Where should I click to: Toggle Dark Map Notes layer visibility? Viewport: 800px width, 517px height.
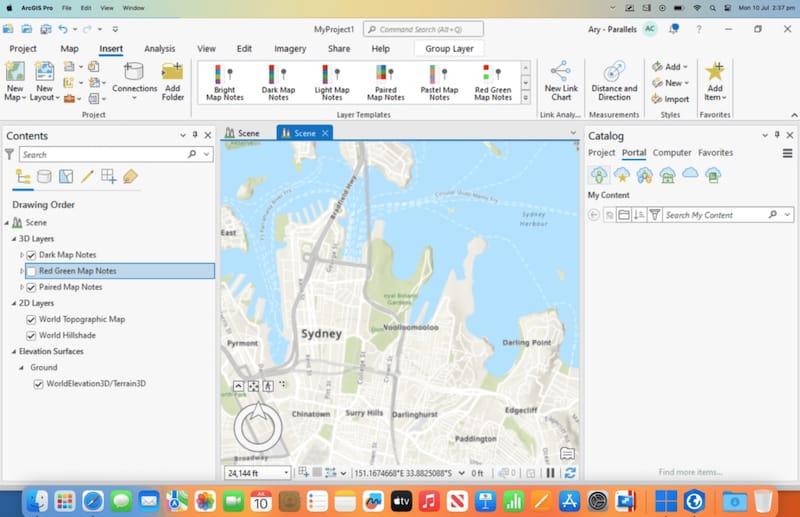(x=31, y=255)
